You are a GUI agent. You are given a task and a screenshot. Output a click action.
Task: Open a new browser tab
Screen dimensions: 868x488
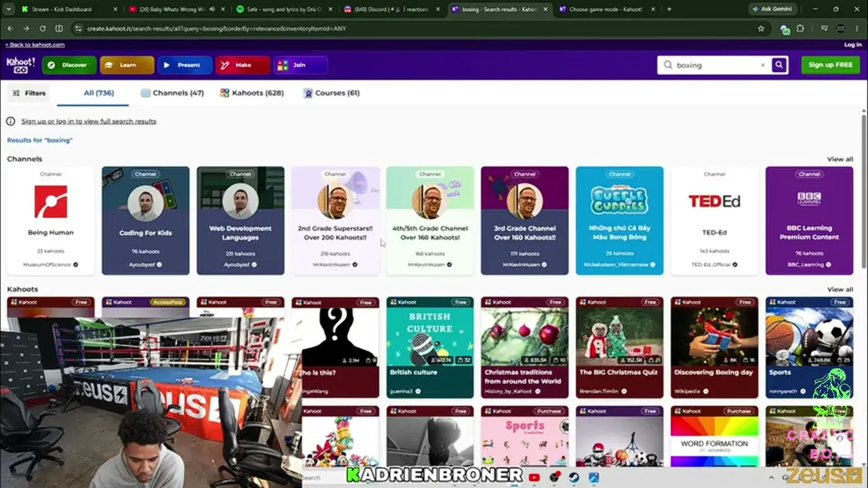point(669,9)
